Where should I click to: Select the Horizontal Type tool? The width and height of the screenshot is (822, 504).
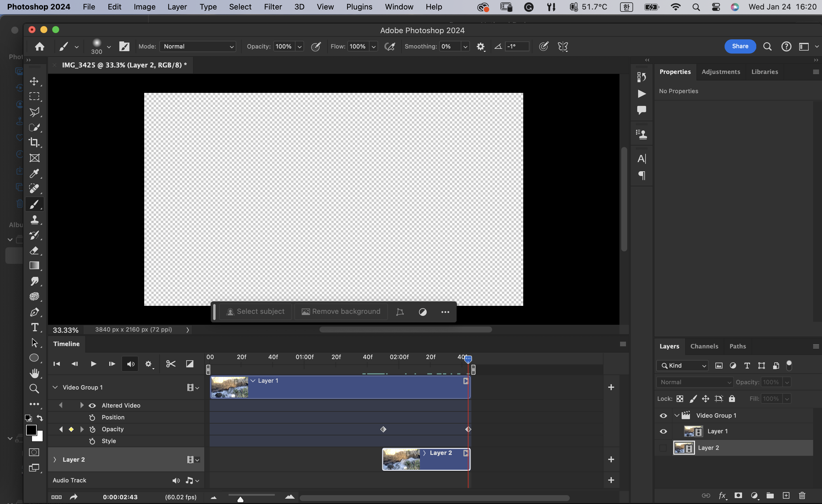pos(34,327)
